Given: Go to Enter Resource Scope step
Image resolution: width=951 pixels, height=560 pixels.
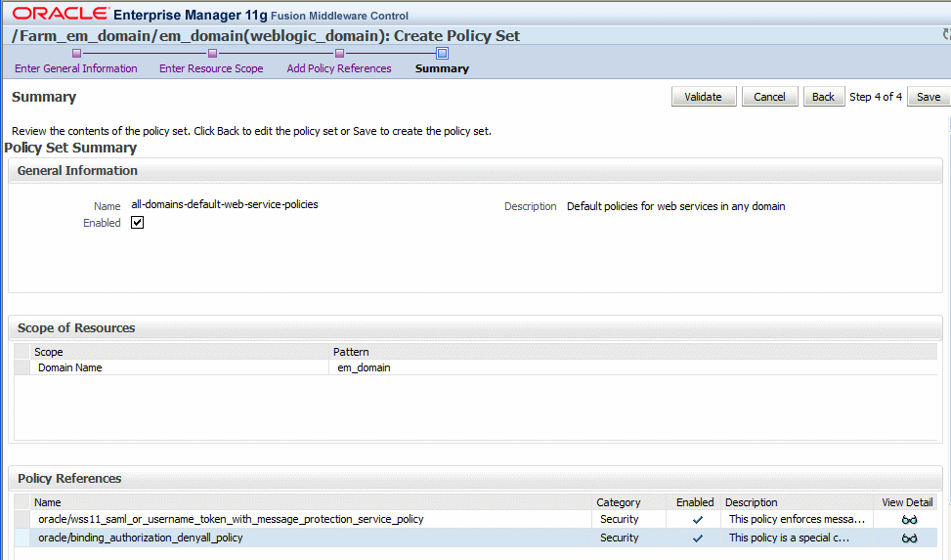Looking at the screenshot, I should click(211, 68).
